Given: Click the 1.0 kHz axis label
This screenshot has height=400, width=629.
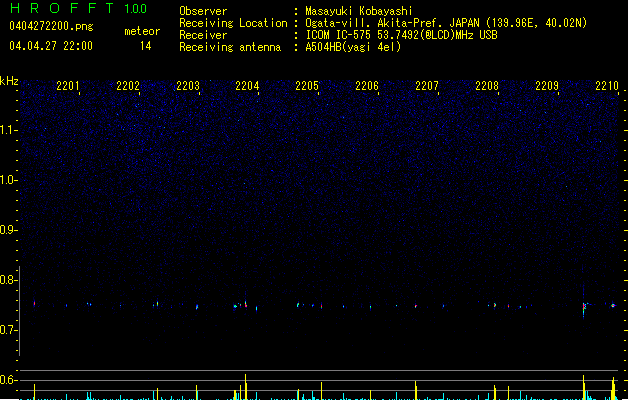Looking at the screenshot, I should tap(8, 180).
